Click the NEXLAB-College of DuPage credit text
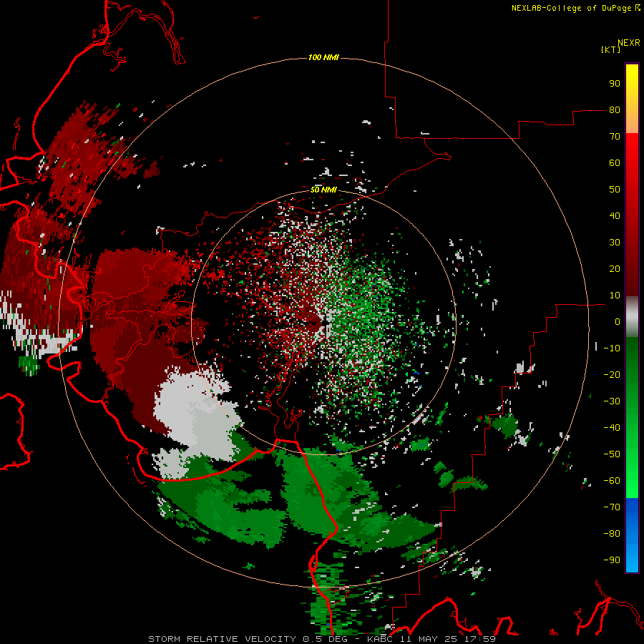The height and width of the screenshot is (644, 644). point(575,8)
